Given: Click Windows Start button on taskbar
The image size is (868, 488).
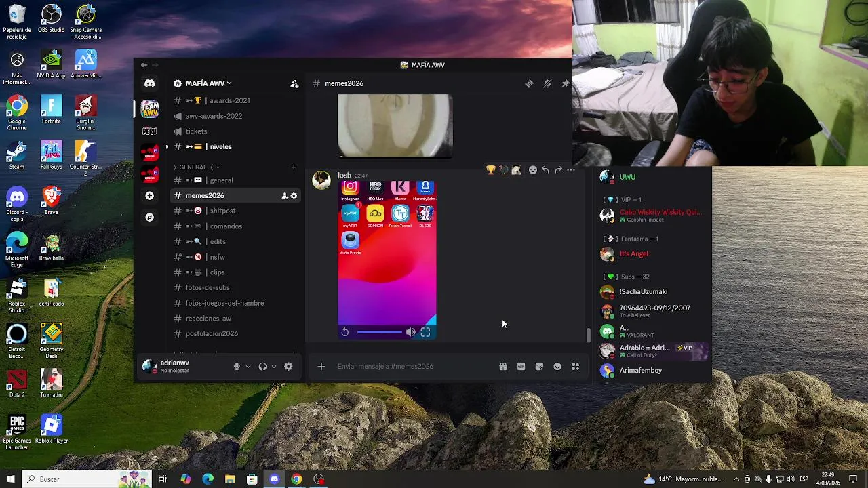Looking at the screenshot, I should click(10, 479).
